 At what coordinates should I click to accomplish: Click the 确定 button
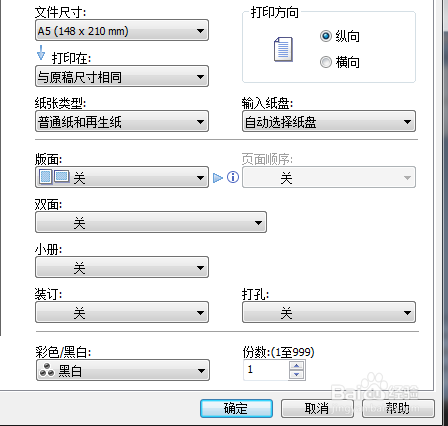tap(236, 408)
